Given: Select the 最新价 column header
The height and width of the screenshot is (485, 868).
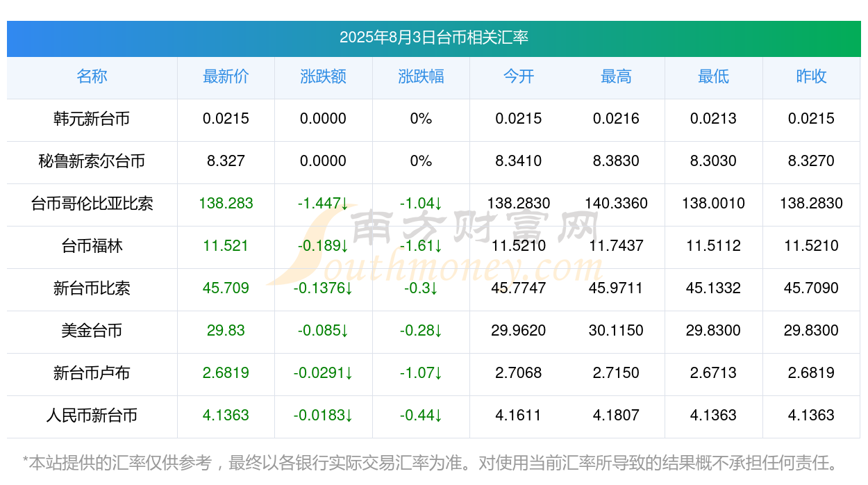Looking at the screenshot, I should (226, 76).
